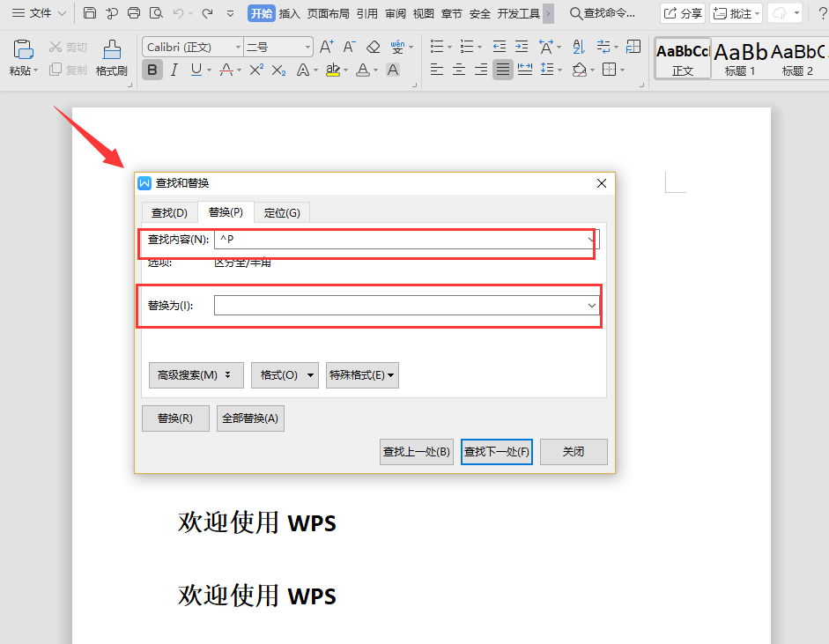Open font size 二号 dropdown

tap(307, 48)
